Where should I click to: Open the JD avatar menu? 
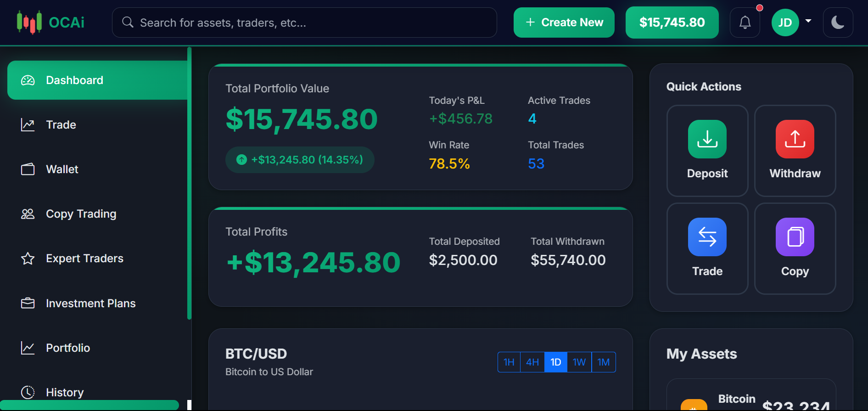(785, 23)
